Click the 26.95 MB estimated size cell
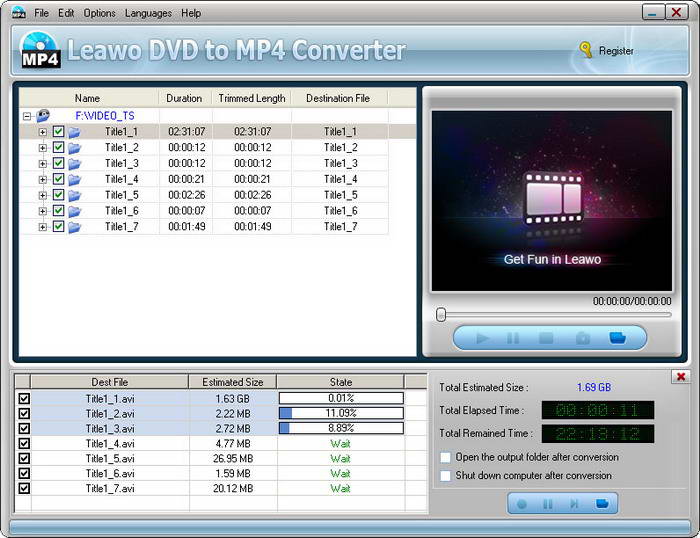700x538 pixels. tap(233, 459)
